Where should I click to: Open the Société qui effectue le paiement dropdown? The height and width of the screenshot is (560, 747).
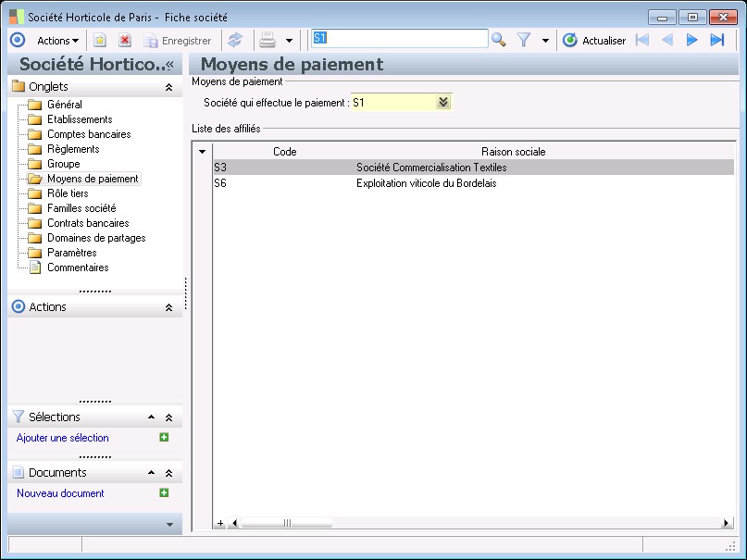(x=443, y=102)
